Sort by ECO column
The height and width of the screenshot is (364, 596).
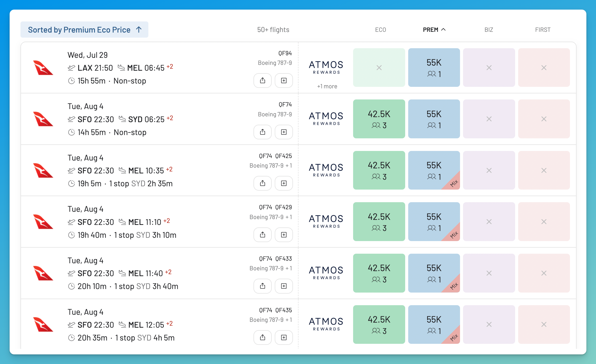(380, 30)
